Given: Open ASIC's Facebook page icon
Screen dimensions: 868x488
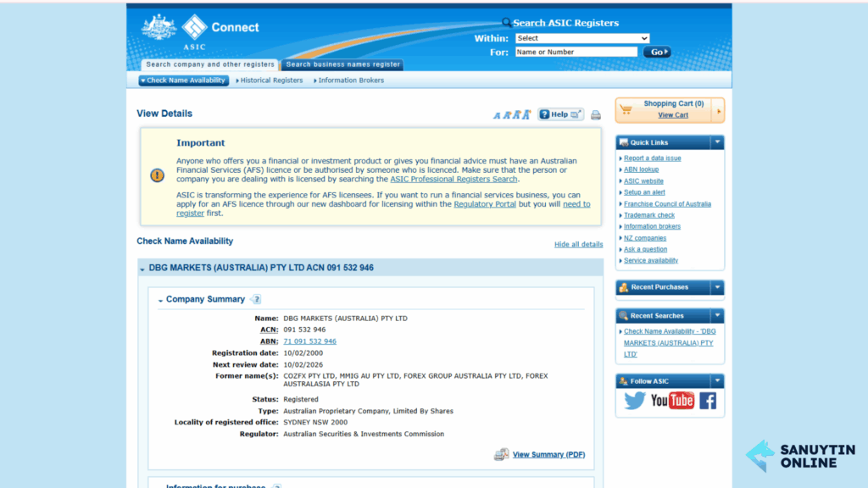Looking at the screenshot, I should tap(708, 401).
